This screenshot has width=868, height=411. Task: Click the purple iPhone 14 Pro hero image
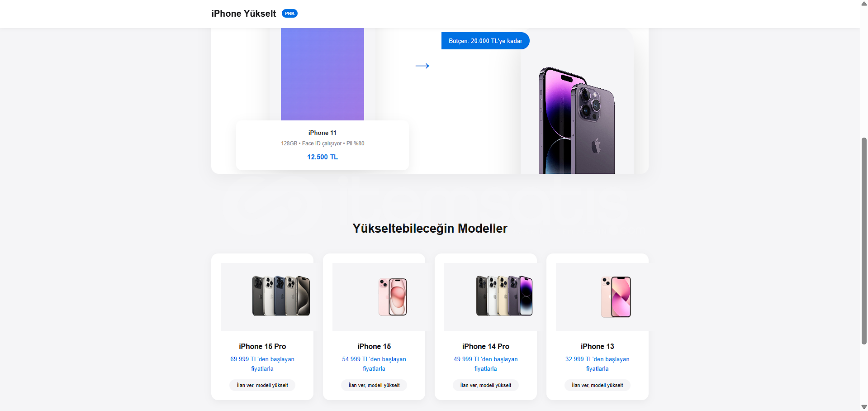coord(577,120)
